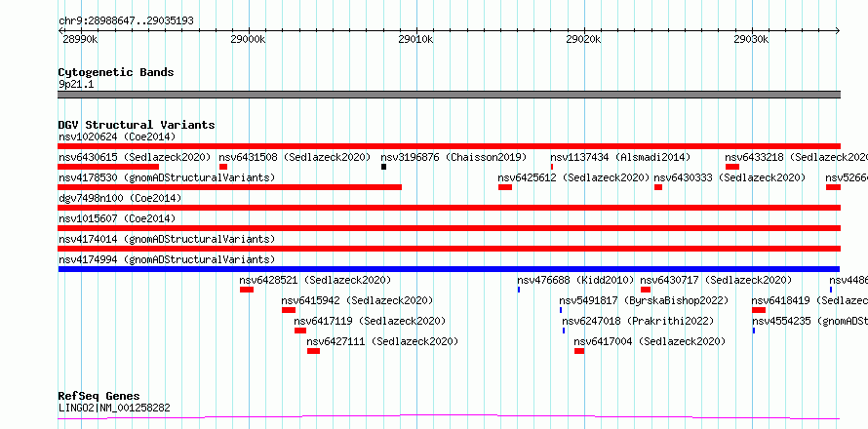Select the nsv6417119 red variant block
Viewport: 868px width, 429px height.
(300, 331)
